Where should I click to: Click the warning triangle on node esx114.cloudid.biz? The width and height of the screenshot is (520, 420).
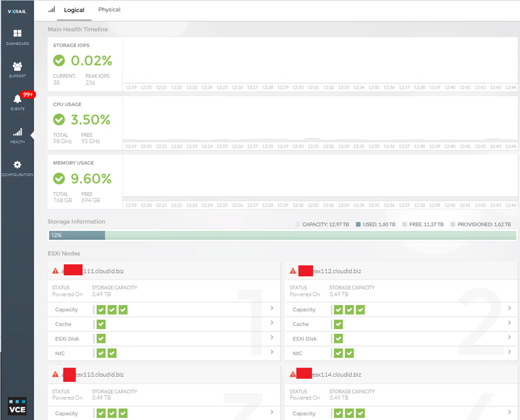[293, 374]
